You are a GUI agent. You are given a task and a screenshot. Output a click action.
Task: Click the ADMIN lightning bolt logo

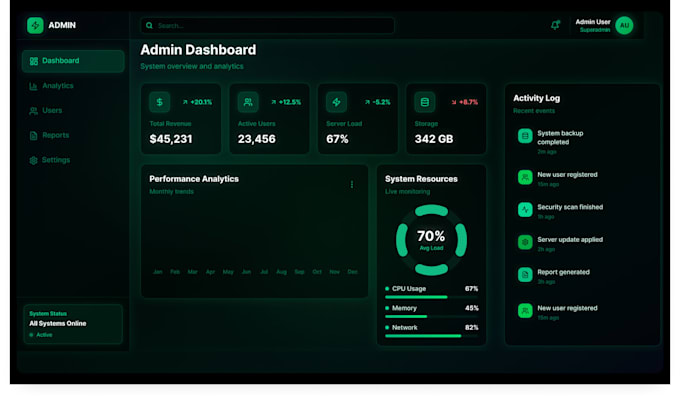35,25
